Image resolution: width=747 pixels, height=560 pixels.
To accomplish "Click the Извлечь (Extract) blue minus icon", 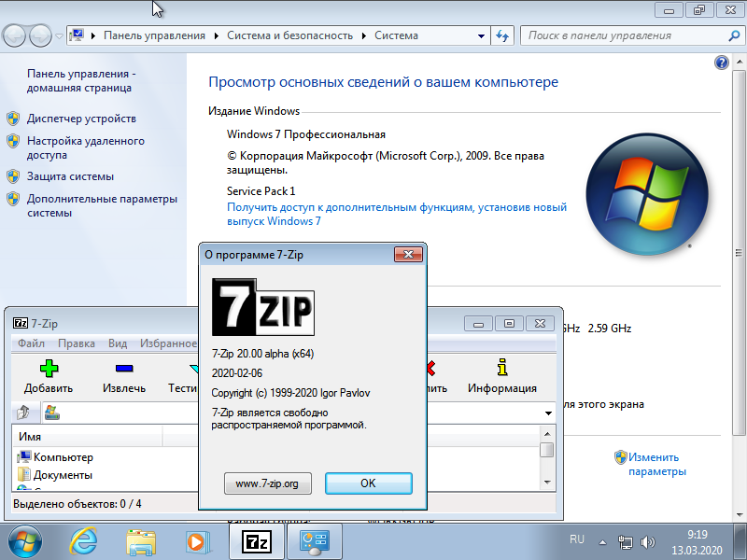I will tap(124, 368).
